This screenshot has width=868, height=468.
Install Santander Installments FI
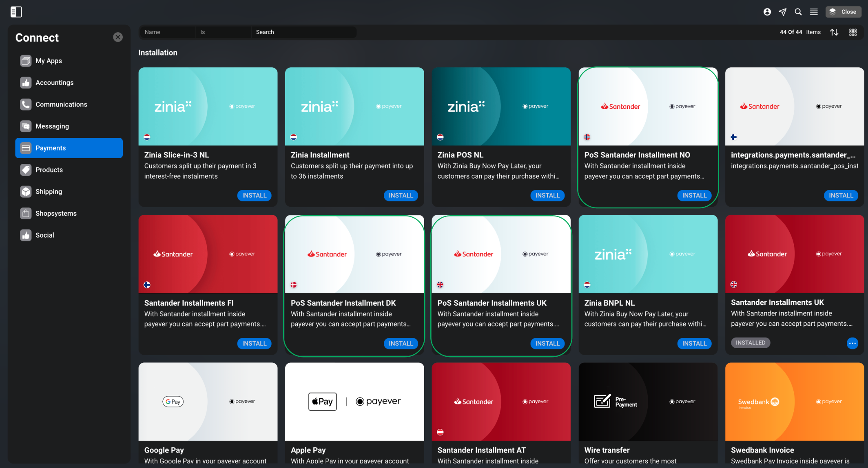point(254,344)
